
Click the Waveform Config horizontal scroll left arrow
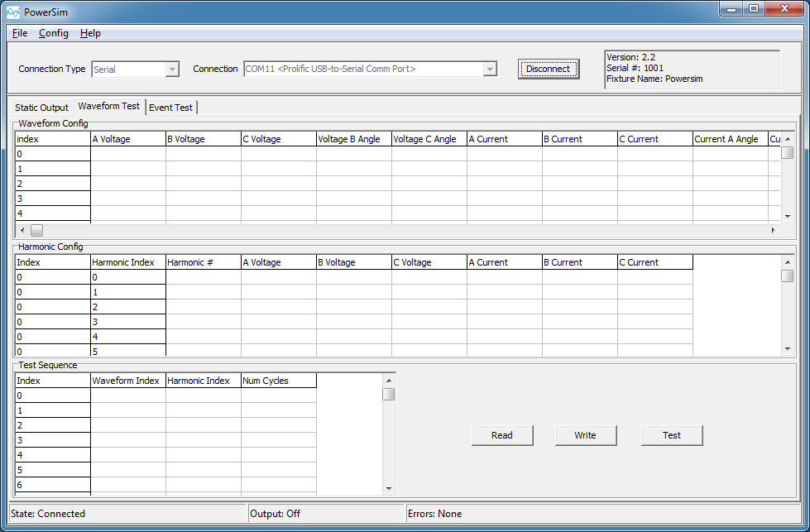[22, 230]
